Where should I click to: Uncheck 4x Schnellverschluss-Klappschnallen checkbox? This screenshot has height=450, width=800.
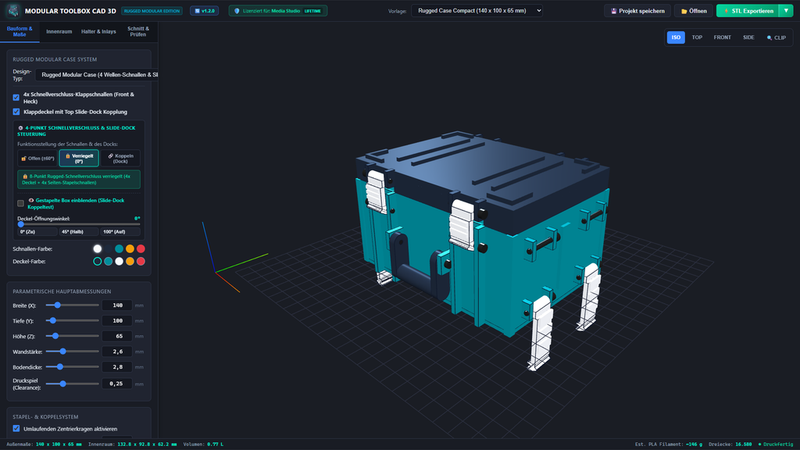tap(16, 97)
